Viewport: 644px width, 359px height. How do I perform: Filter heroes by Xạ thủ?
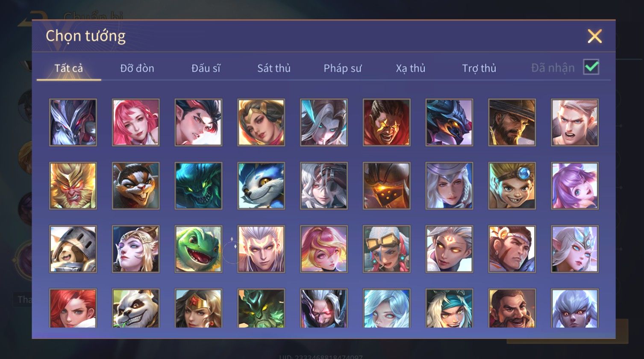(x=411, y=68)
